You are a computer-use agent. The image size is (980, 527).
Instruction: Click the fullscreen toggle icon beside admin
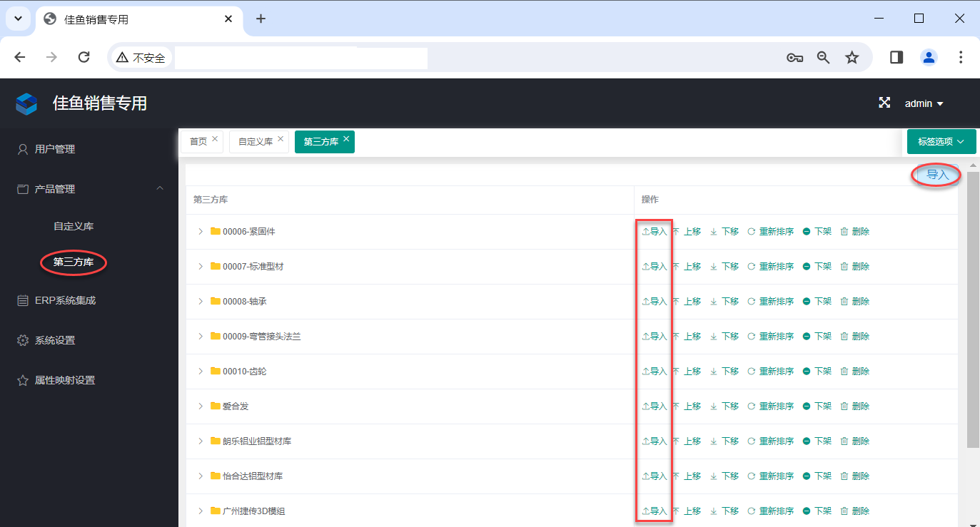pos(884,103)
